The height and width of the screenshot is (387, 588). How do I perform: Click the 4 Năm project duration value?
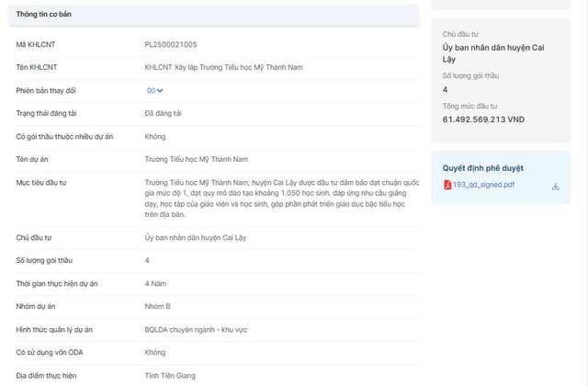click(x=157, y=283)
